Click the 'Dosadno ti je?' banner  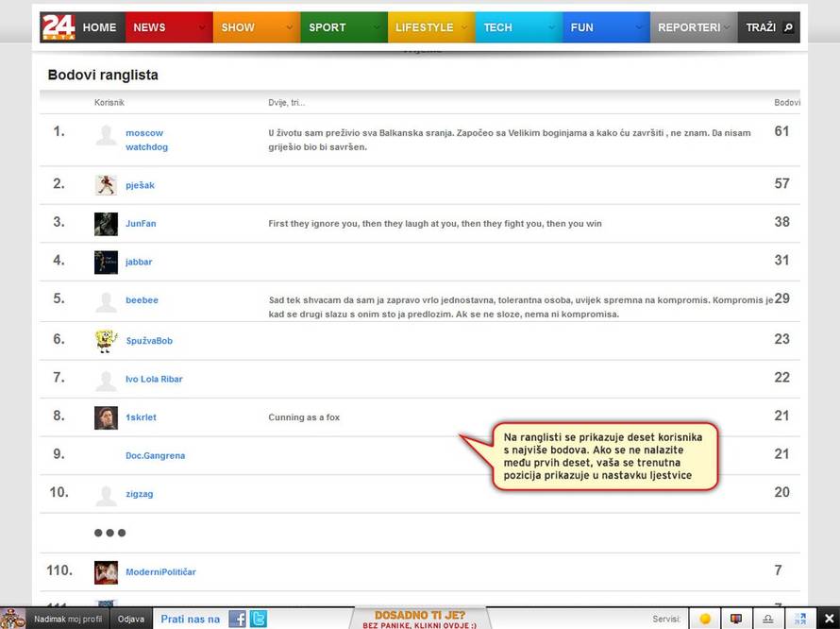420,619
